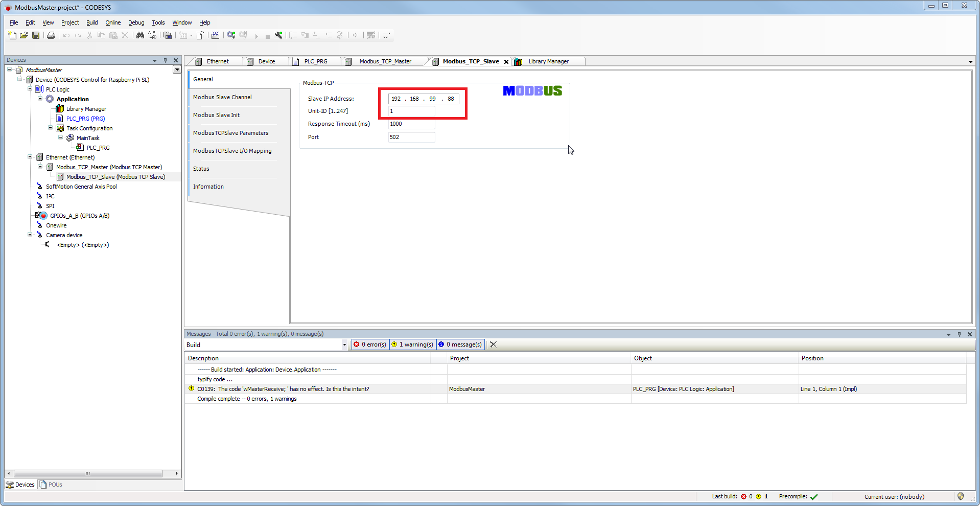The height and width of the screenshot is (506, 980).
Task: Click the wrench tool icon in toolbar
Action: 278,35
